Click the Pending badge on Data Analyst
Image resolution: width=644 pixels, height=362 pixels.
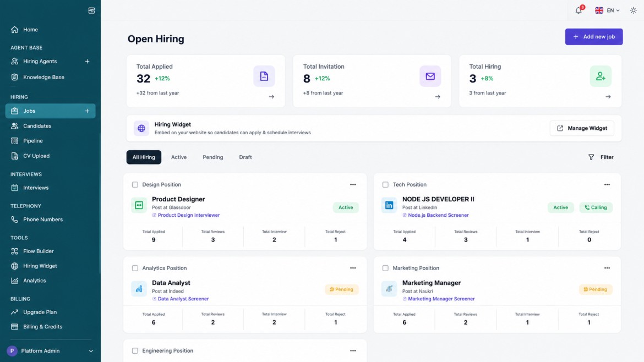coord(342,289)
